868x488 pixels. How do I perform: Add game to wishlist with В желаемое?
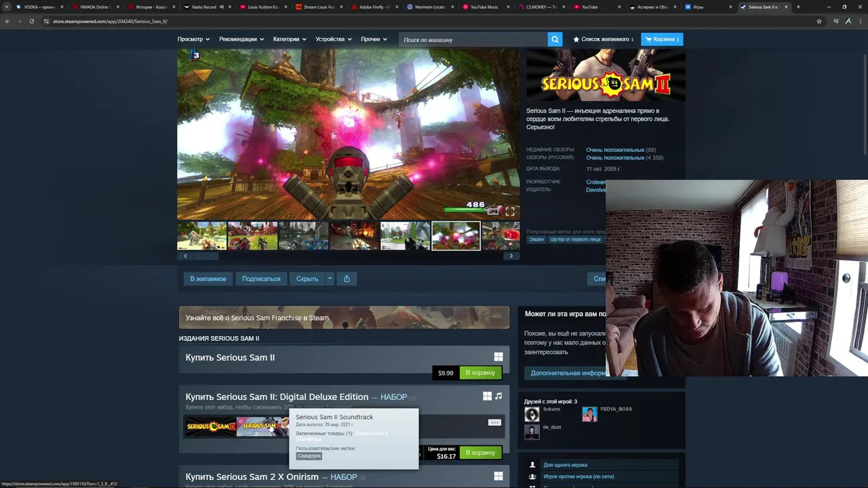pos(208,279)
